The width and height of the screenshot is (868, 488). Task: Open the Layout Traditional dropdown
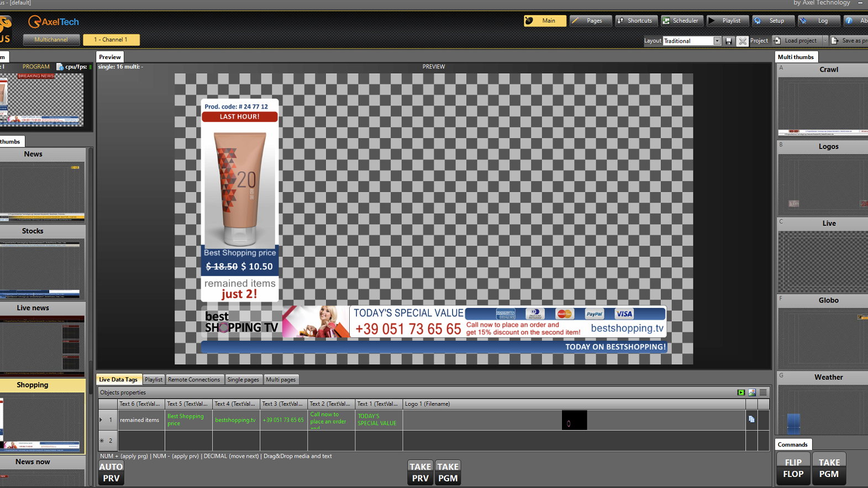click(x=717, y=41)
